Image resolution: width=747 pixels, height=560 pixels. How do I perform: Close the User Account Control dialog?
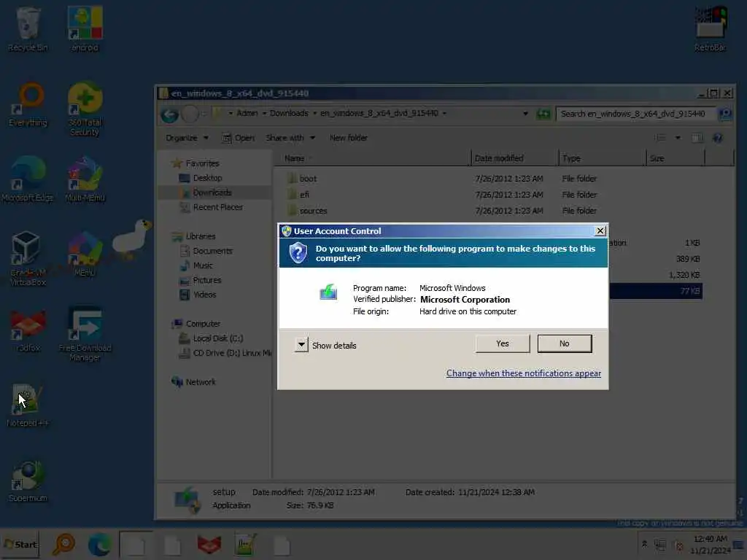600,231
